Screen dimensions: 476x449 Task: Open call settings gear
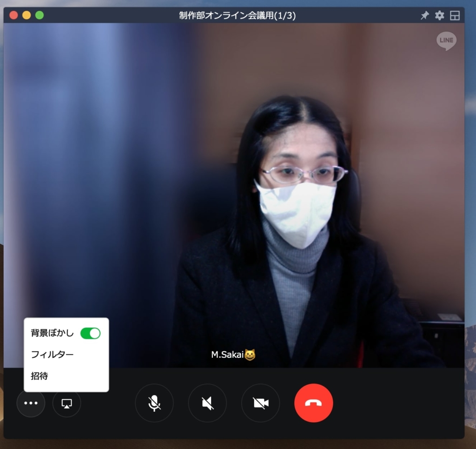click(440, 15)
